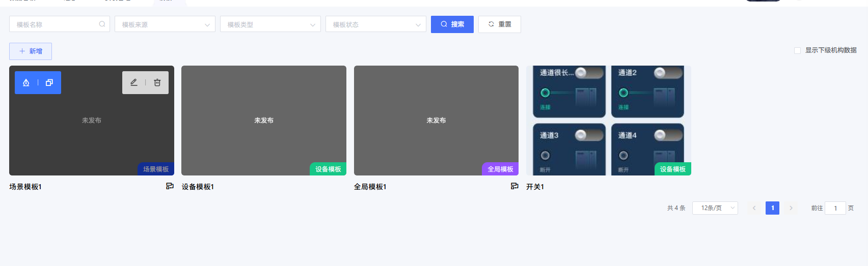
Task: Click the 重置 reset button
Action: click(499, 24)
